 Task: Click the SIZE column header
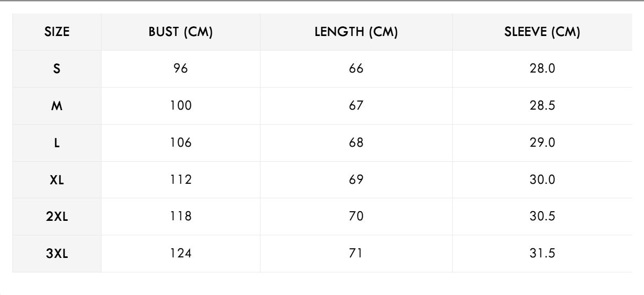[57, 33]
